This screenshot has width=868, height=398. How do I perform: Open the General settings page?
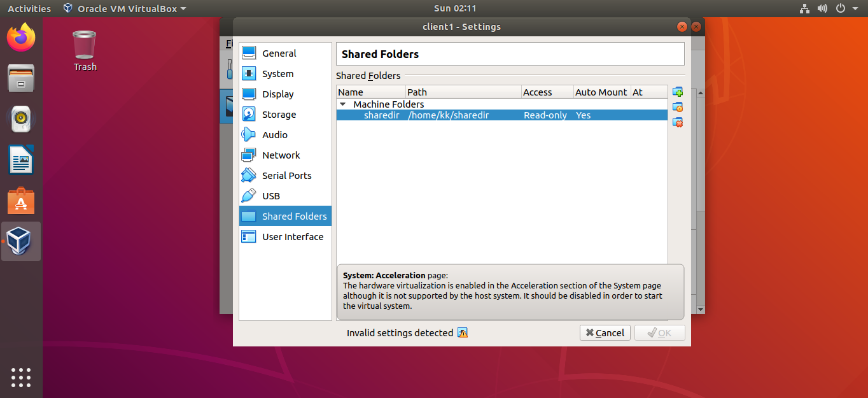coord(279,53)
